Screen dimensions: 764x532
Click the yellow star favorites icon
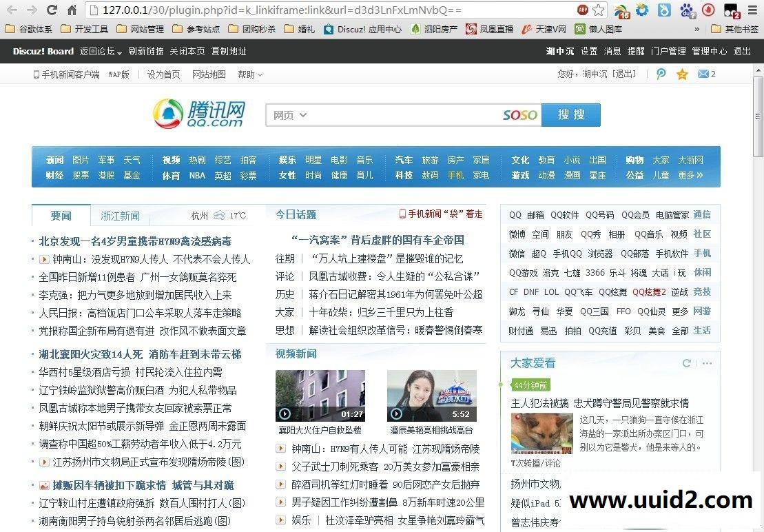coord(681,74)
